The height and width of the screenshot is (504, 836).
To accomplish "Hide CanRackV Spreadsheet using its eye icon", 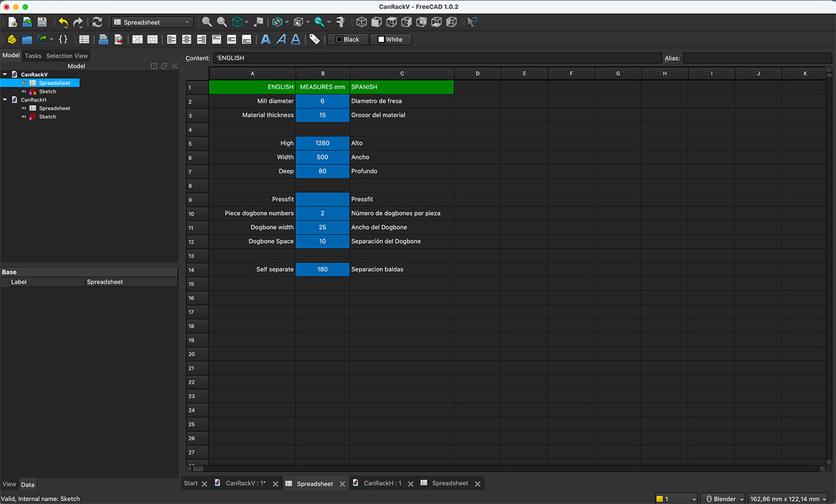I will (x=24, y=83).
